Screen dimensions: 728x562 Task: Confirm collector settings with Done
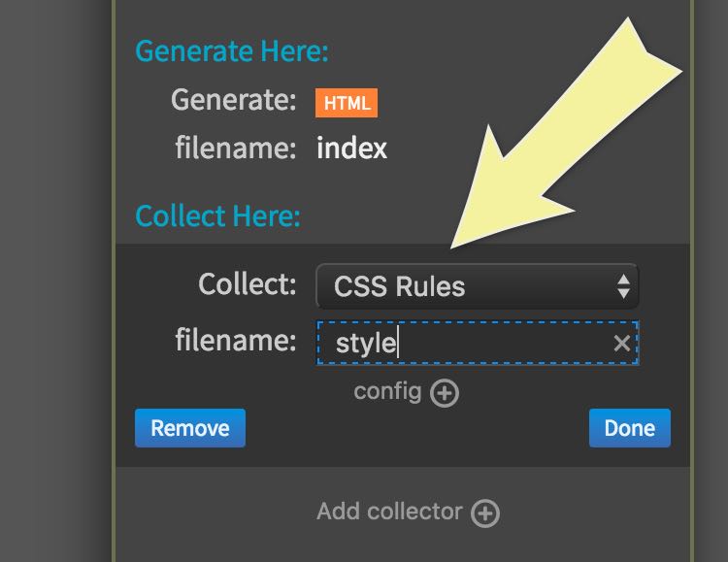click(629, 428)
